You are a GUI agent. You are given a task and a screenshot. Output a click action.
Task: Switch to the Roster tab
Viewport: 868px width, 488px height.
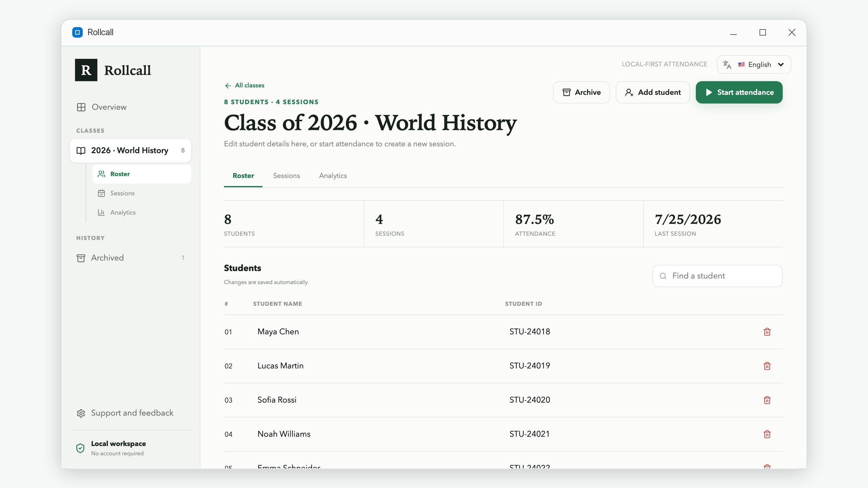point(243,176)
